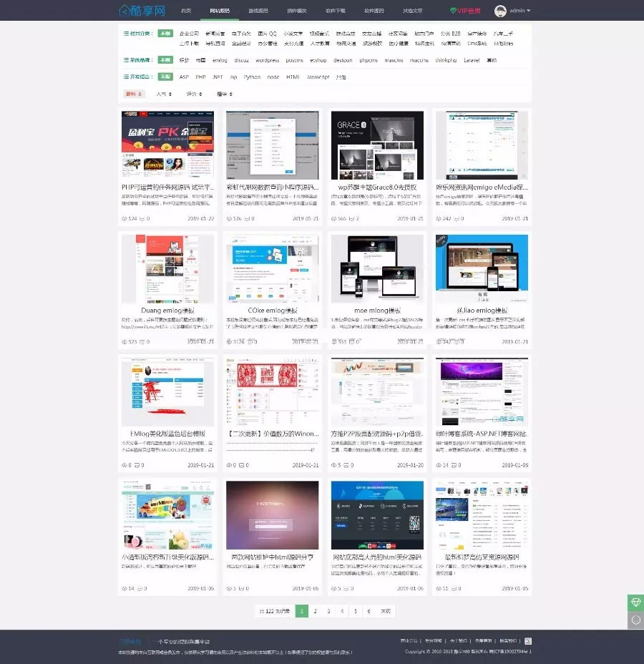Image resolution: width=644 pixels, height=664 pixels.
Task: Click the green diamond floating button at right edge
Action: [635, 602]
